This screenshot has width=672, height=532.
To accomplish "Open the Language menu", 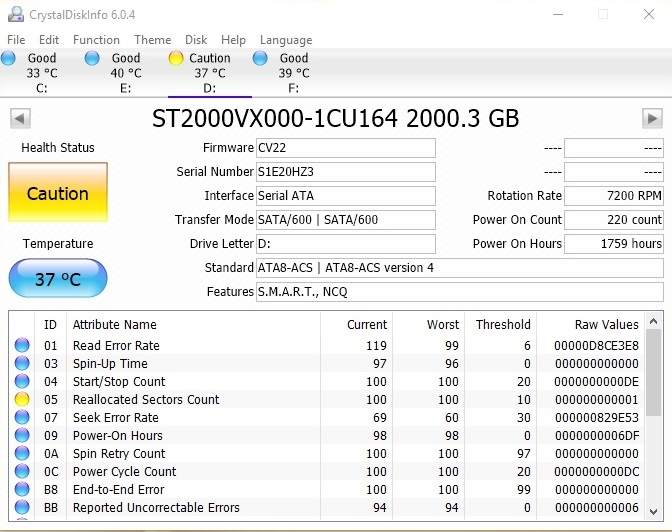I will click(x=286, y=40).
